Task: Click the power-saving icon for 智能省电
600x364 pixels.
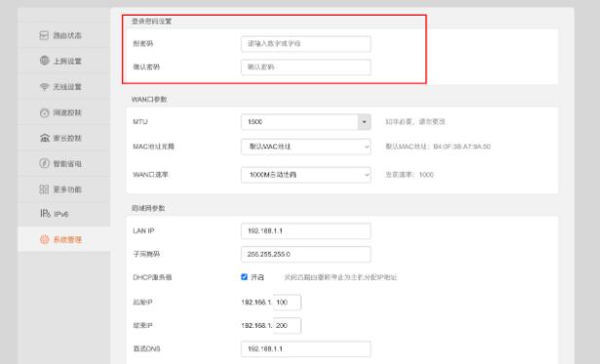Action: click(x=44, y=163)
